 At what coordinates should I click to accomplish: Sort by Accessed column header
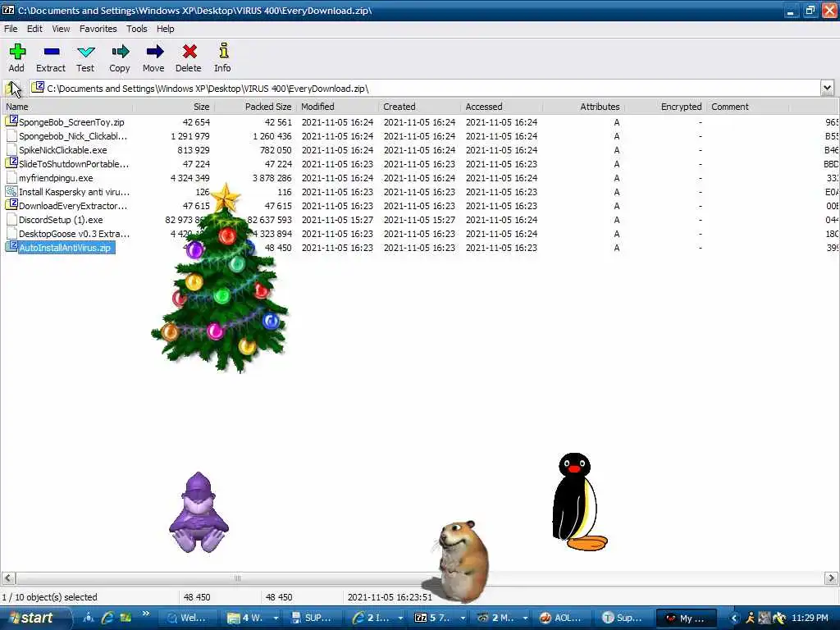(x=501, y=107)
